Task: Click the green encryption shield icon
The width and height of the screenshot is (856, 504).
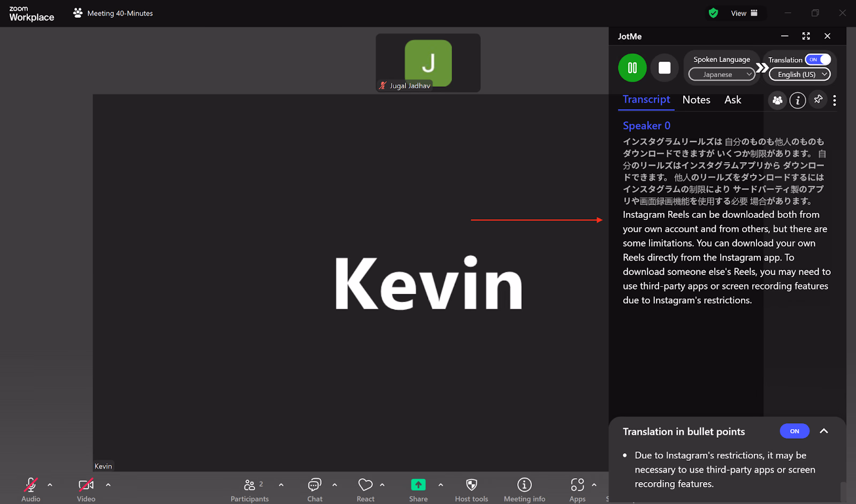Action: (713, 13)
